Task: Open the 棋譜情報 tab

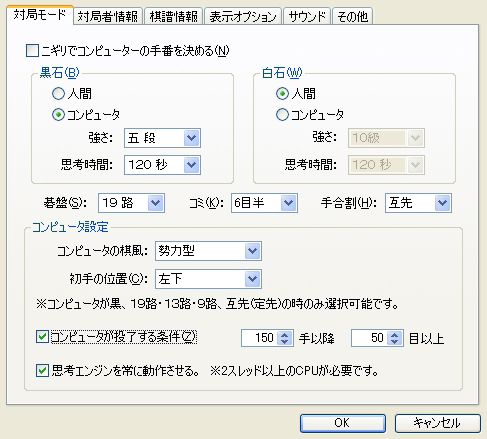Action: [173, 16]
